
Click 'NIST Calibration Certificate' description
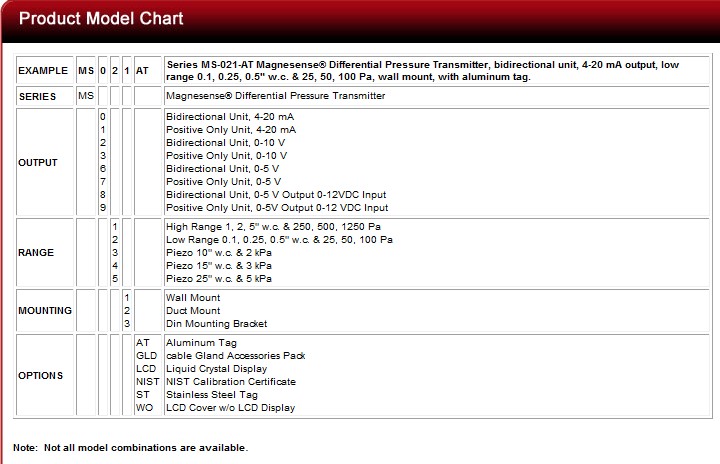pos(231,382)
